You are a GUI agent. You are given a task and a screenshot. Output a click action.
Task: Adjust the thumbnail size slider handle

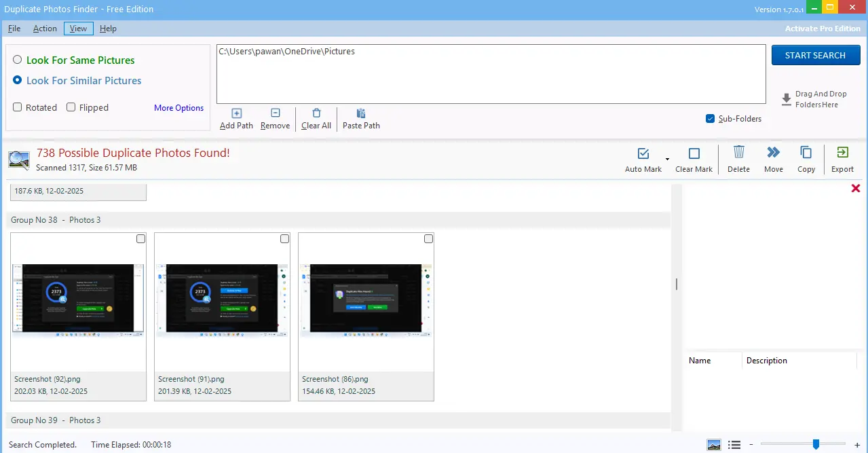click(816, 444)
